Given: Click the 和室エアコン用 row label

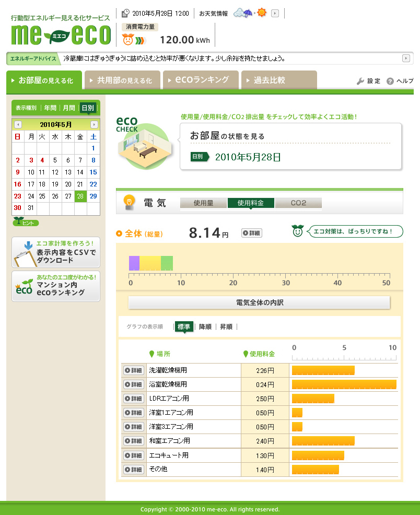Looking at the screenshot, I should tap(169, 441).
